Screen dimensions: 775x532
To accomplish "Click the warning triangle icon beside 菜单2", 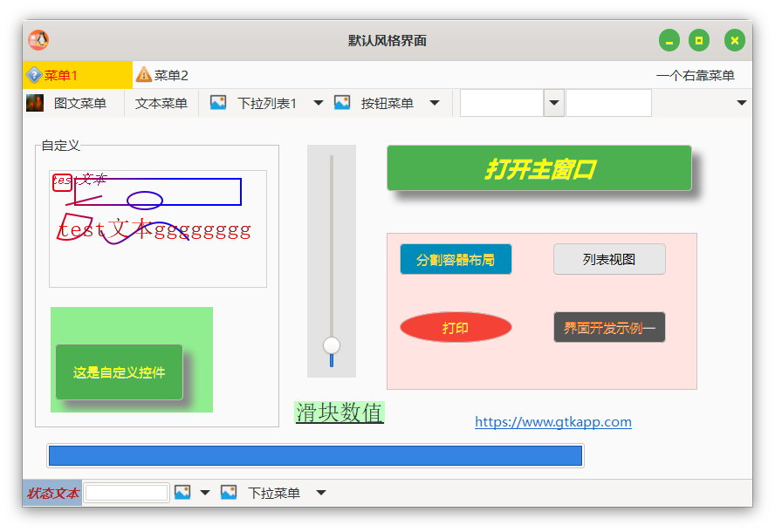I will [x=144, y=75].
